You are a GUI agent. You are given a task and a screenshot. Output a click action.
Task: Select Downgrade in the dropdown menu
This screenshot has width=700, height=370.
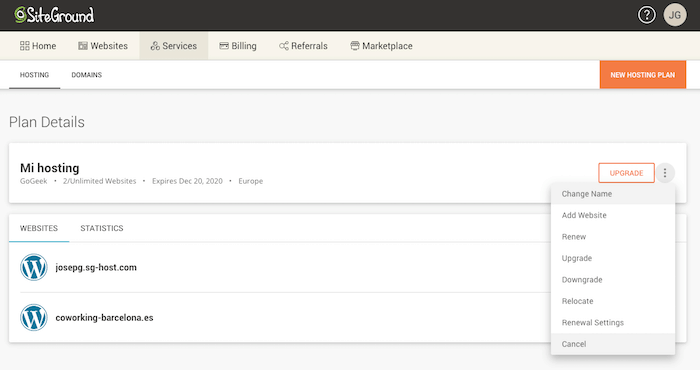click(x=613, y=279)
